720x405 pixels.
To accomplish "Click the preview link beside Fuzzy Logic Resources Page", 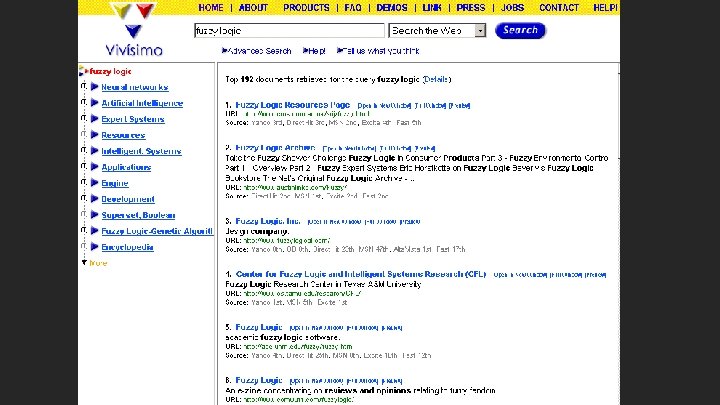I will [459, 106].
